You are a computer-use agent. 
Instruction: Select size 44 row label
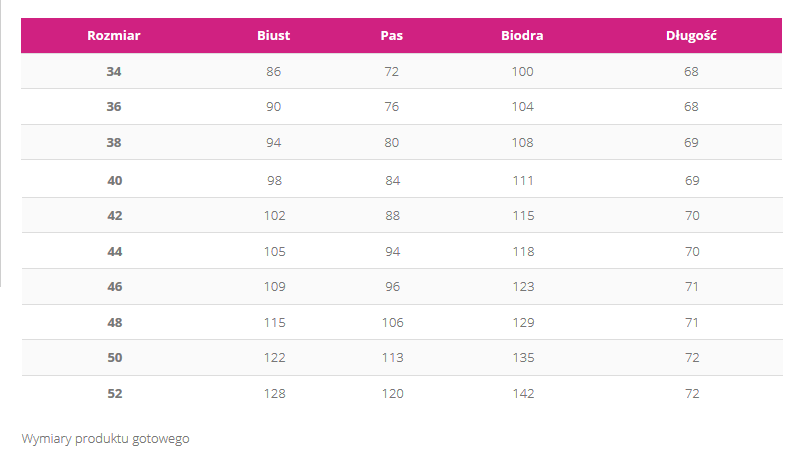[114, 251]
